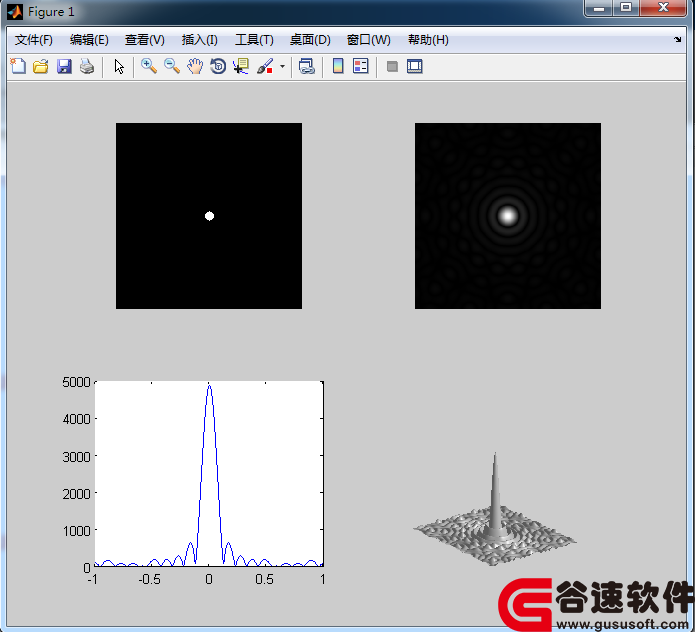This screenshot has height=632, width=695.
Task: Insert a legend using the toolbar icon
Action: tap(361, 66)
